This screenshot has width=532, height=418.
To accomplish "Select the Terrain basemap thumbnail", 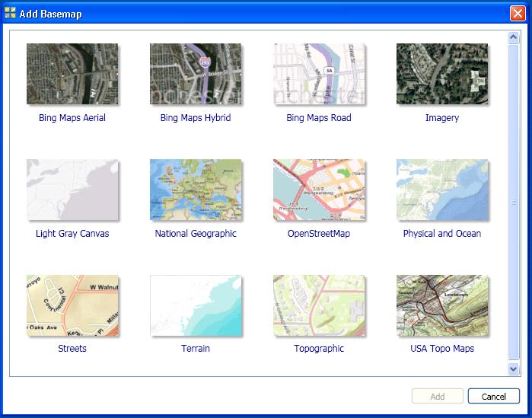I will pyautogui.click(x=196, y=305).
